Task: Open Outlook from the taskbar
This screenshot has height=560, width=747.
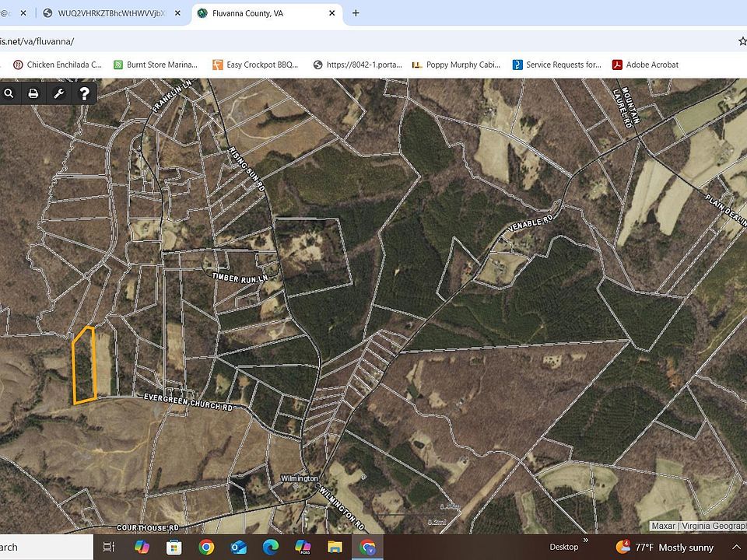Action: [x=239, y=547]
